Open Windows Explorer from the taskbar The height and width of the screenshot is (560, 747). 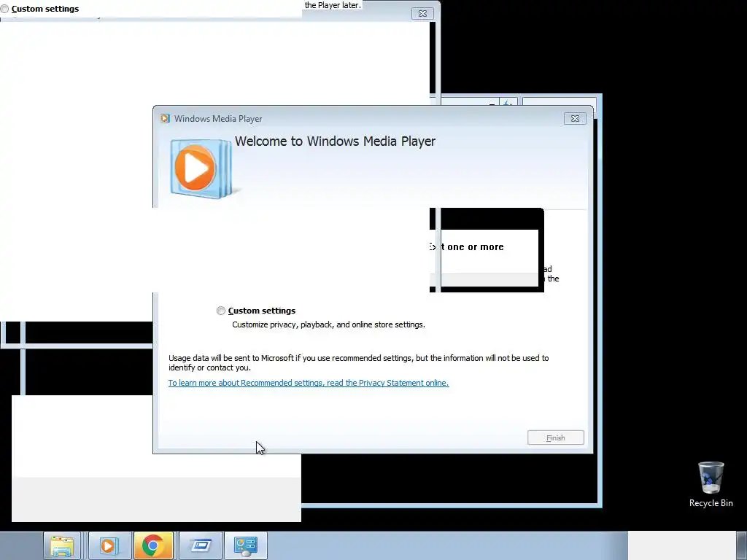click(x=63, y=545)
